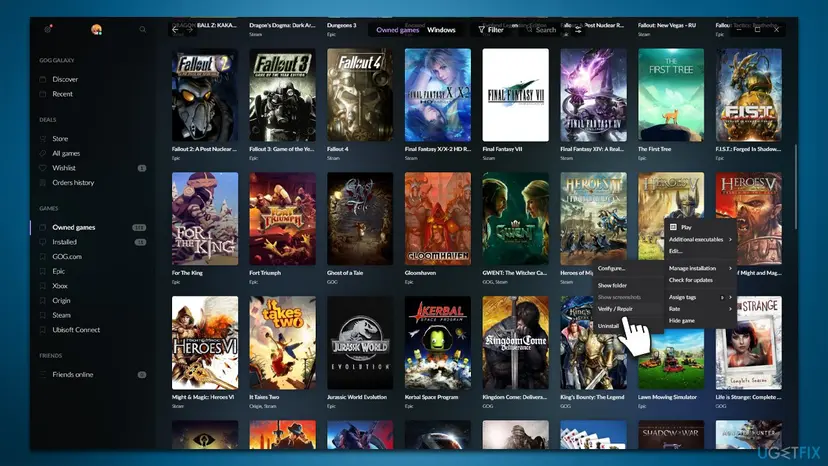The height and width of the screenshot is (466, 828).
Task: Open the Fallout 3 game cover
Action: 283,95
